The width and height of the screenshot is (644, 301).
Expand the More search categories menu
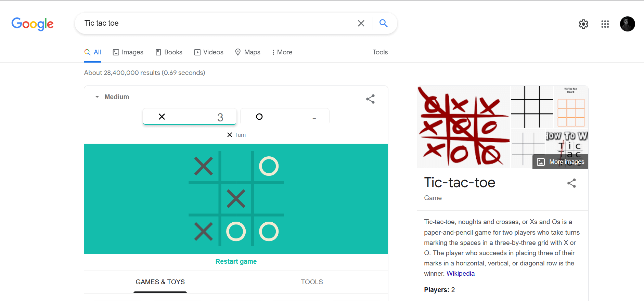click(x=282, y=52)
